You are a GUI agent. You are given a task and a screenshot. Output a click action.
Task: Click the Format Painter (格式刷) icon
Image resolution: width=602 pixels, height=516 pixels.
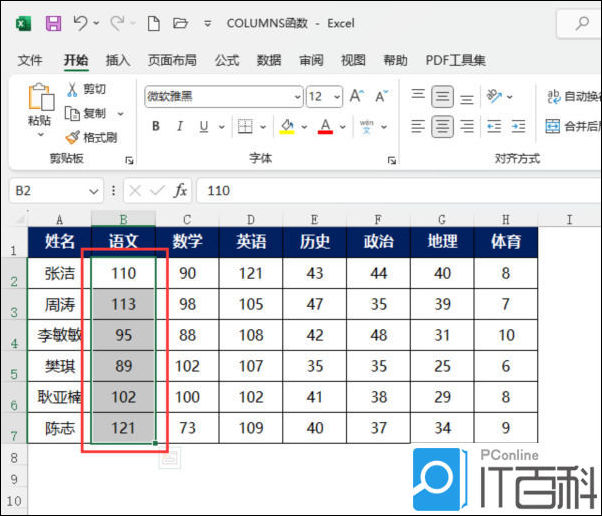point(73,137)
